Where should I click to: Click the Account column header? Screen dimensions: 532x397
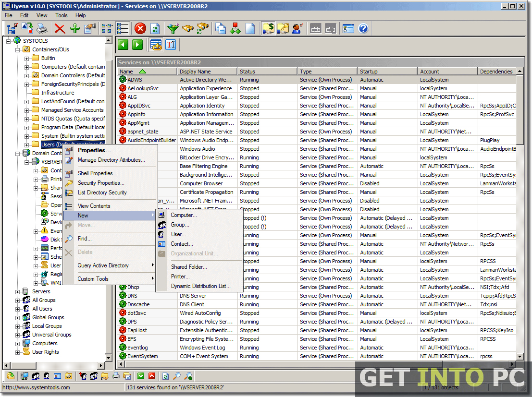(447, 72)
